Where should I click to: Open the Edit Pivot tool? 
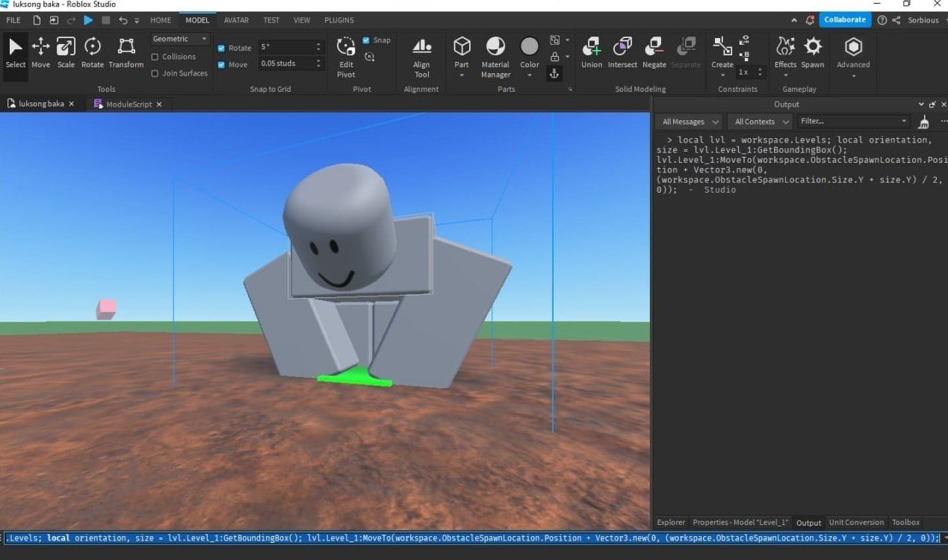(346, 57)
